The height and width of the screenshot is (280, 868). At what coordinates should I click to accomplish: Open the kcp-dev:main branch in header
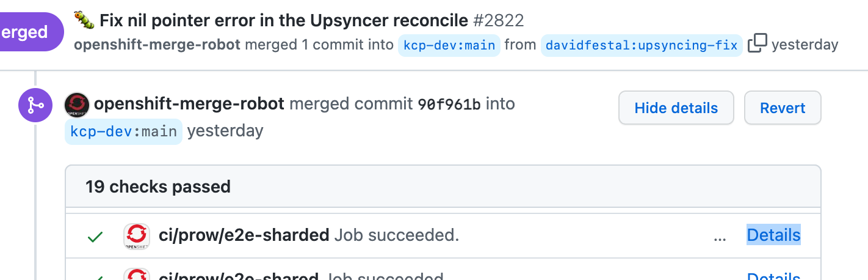coord(449,45)
